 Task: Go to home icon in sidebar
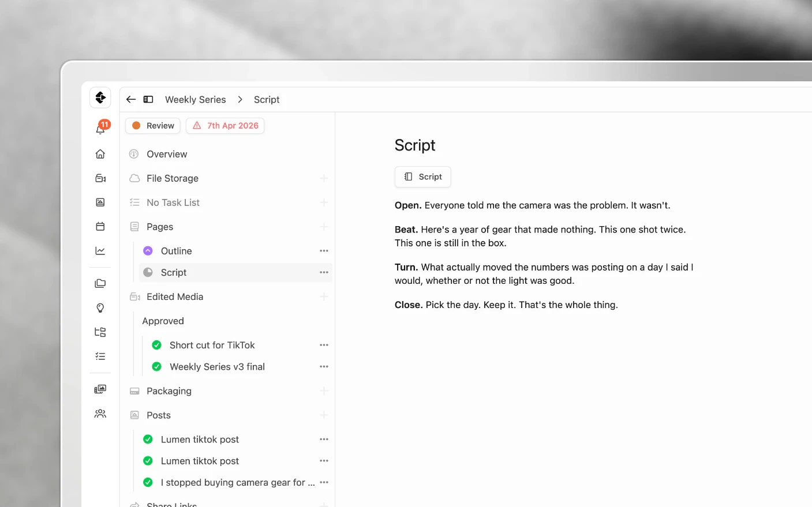point(100,154)
